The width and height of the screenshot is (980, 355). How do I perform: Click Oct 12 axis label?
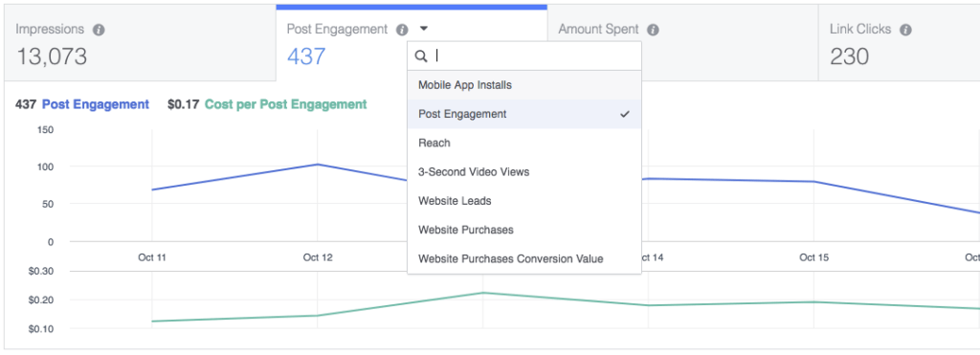coord(318,257)
